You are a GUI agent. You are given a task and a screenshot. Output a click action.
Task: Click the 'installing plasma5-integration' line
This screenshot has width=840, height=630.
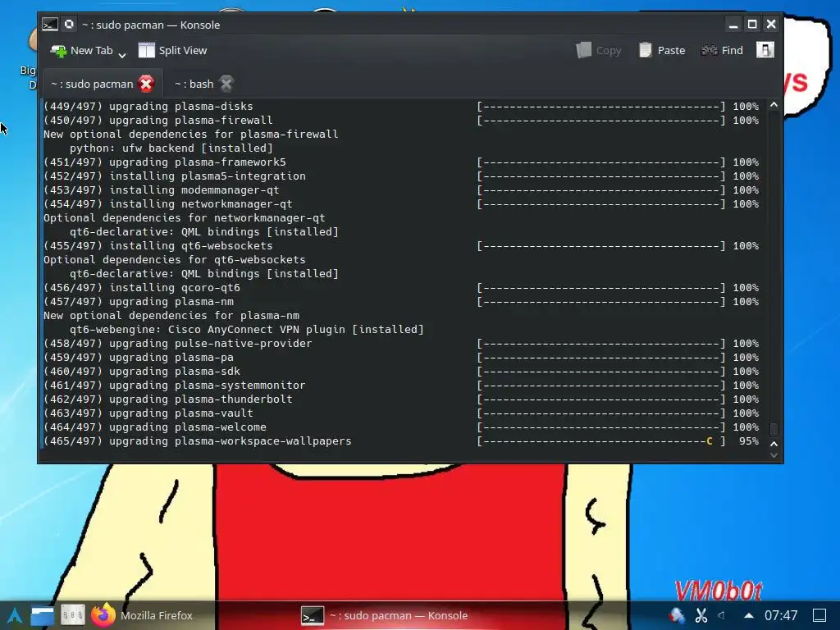[x=175, y=176]
